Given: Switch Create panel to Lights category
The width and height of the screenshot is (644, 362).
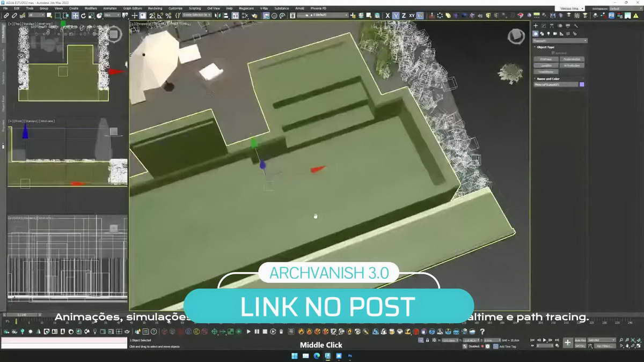Looking at the screenshot, I should (x=548, y=33).
